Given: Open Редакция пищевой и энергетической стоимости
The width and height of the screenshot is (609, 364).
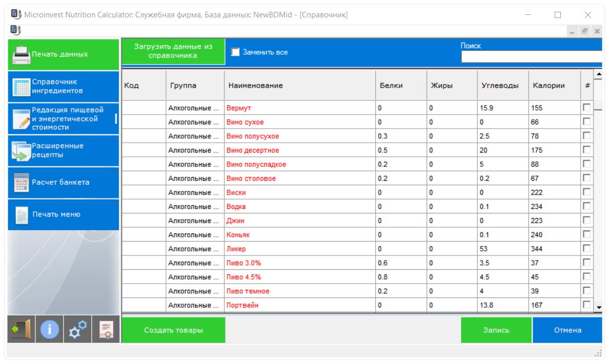Looking at the screenshot, I should (x=63, y=119).
